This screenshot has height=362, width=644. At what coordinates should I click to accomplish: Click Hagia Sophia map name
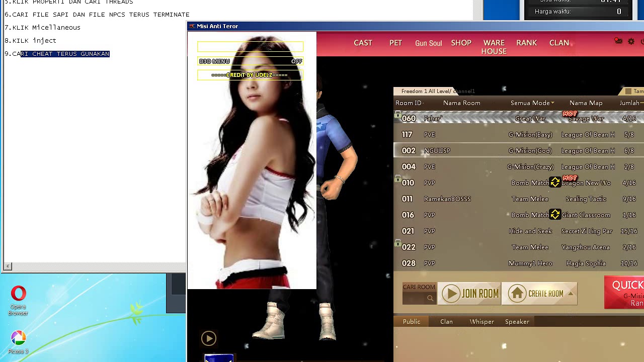click(x=586, y=263)
